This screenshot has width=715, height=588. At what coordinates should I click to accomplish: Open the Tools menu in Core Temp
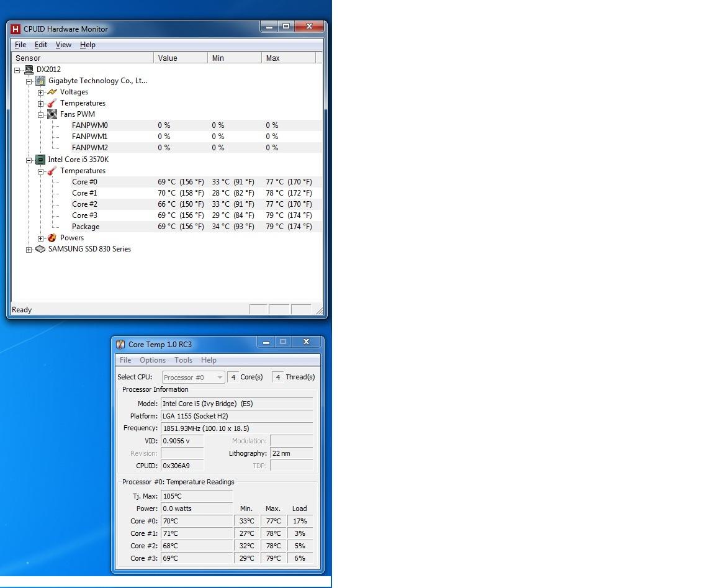coord(183,360)
